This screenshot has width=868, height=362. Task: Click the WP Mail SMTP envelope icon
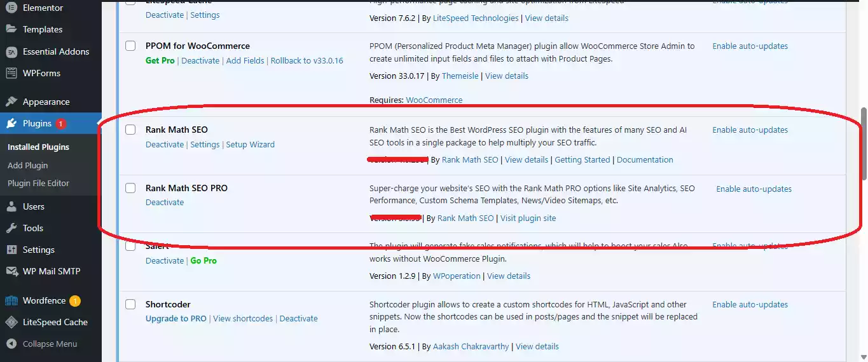[x=11, y=271]
